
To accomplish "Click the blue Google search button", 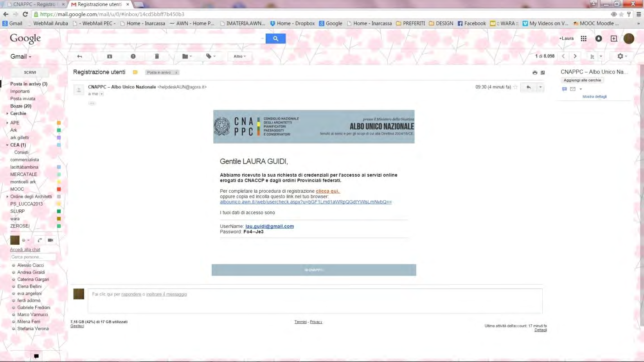I will coord(275,38).
